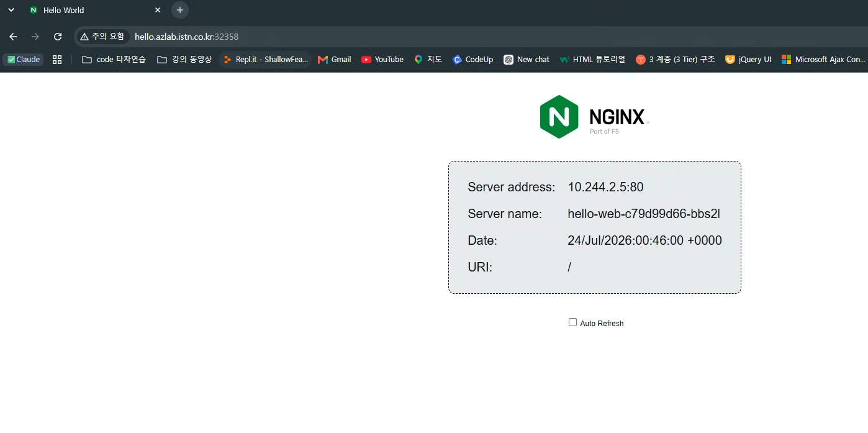Click the URI value "/"
Image resolution: width=868 pixels, height=433 pixels.
(569, 267)
